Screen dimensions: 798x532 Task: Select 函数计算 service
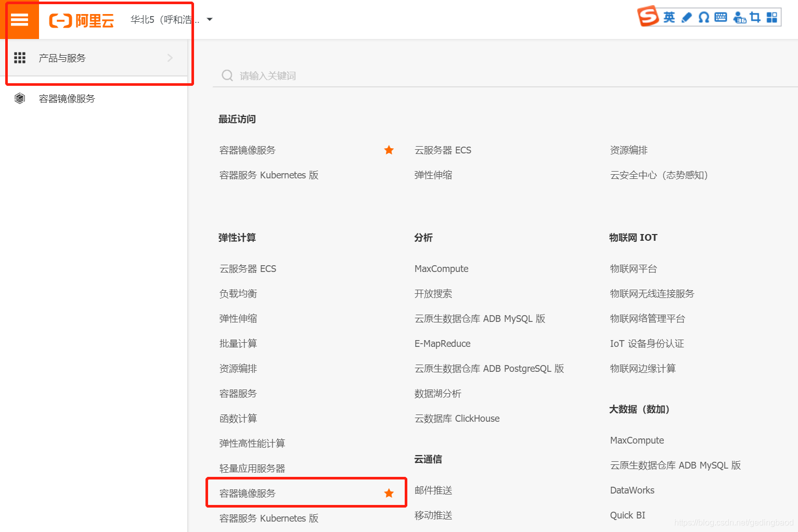238,419
